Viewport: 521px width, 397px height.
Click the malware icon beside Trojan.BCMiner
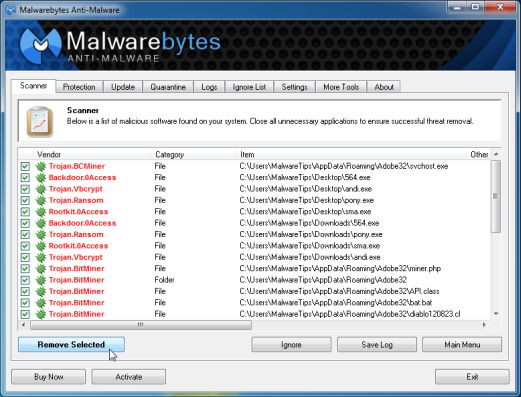(41, 166)
